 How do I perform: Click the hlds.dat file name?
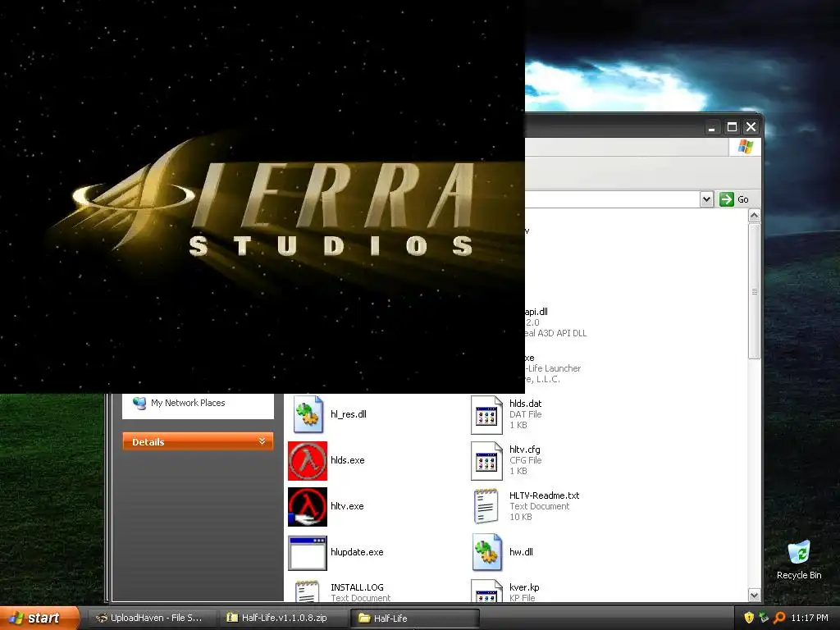pyautogui.click(x=526, y=404)
